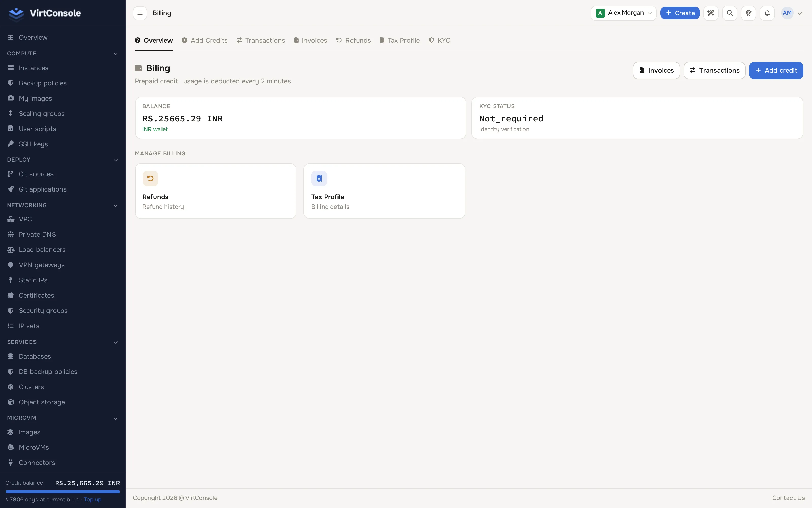Open Connectors in sidebar

click(63, 463)
